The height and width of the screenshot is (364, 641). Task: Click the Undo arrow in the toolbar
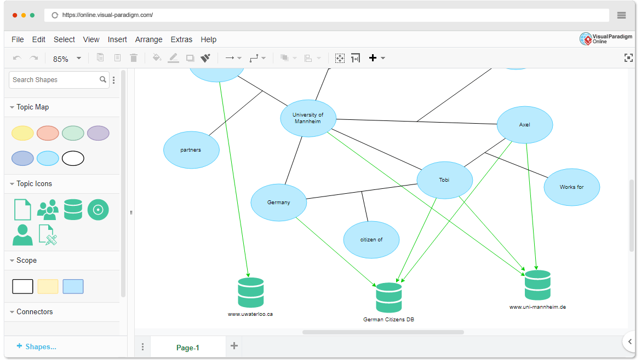(16, 57)
